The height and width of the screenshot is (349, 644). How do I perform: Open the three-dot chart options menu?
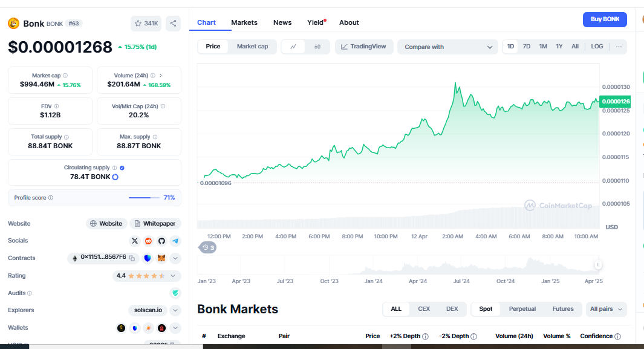pos(619,47)
